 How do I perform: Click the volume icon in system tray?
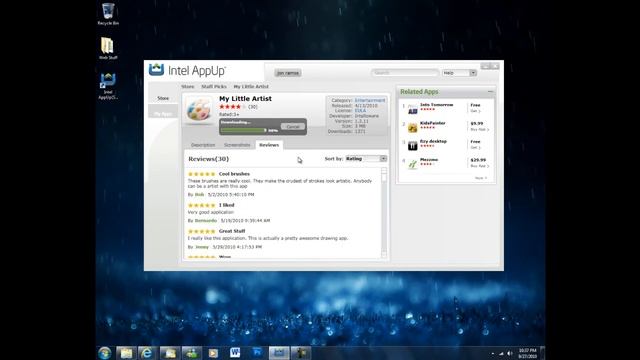[509, 353]
